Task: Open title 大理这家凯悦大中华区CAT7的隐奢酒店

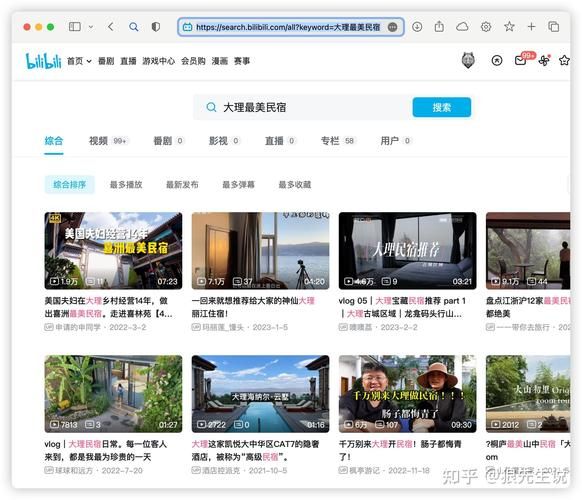Action: [x=255, y=450]
